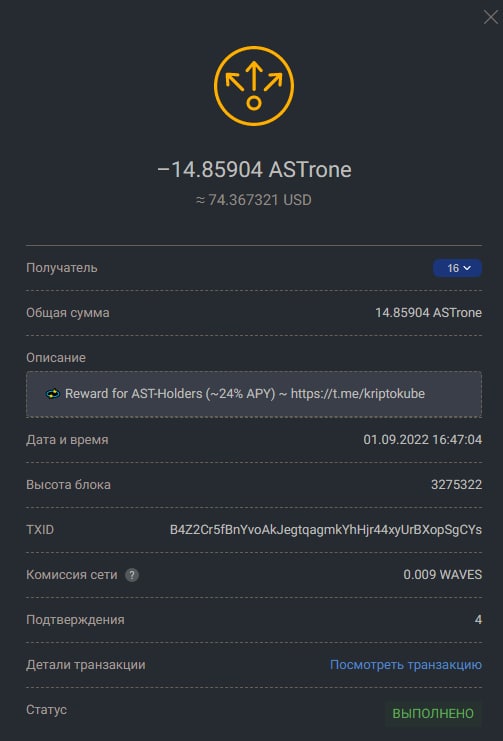Click the ВЫПОЛНЕНО status badge
This screenshot has height=741, width=503.
click(433, 713)
